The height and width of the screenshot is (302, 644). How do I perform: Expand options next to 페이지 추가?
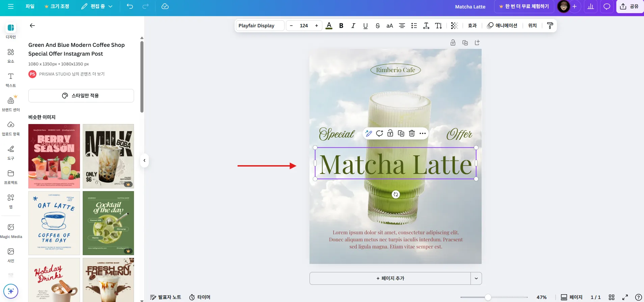click(476, 278)
